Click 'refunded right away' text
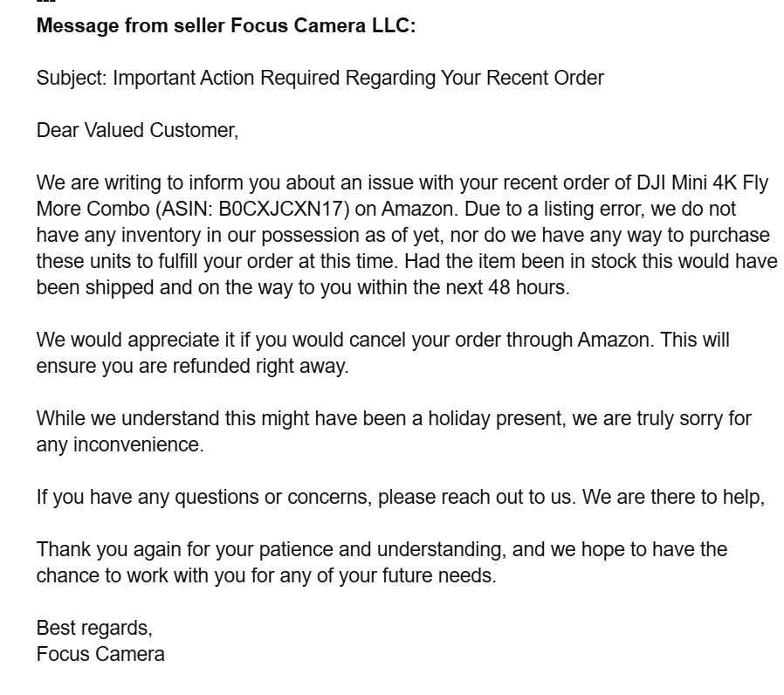784x695 pixels. [x=260, y=366]
